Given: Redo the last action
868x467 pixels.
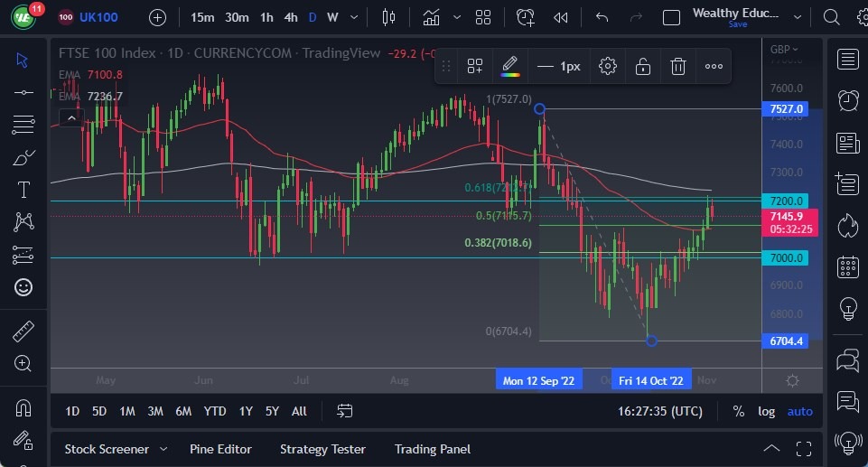Looking at the screenshot, I should tap(636, 18).
